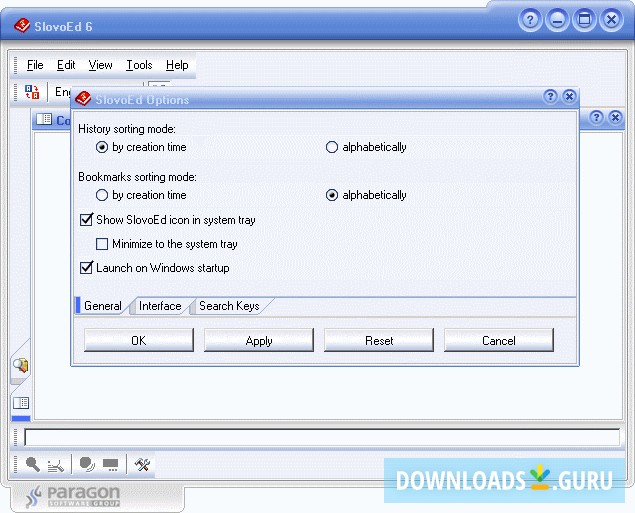The width and height of the screenshot is (635, 513).
Task: Open the options tools icon in bottom toolbar
Action: click(142, 464)
